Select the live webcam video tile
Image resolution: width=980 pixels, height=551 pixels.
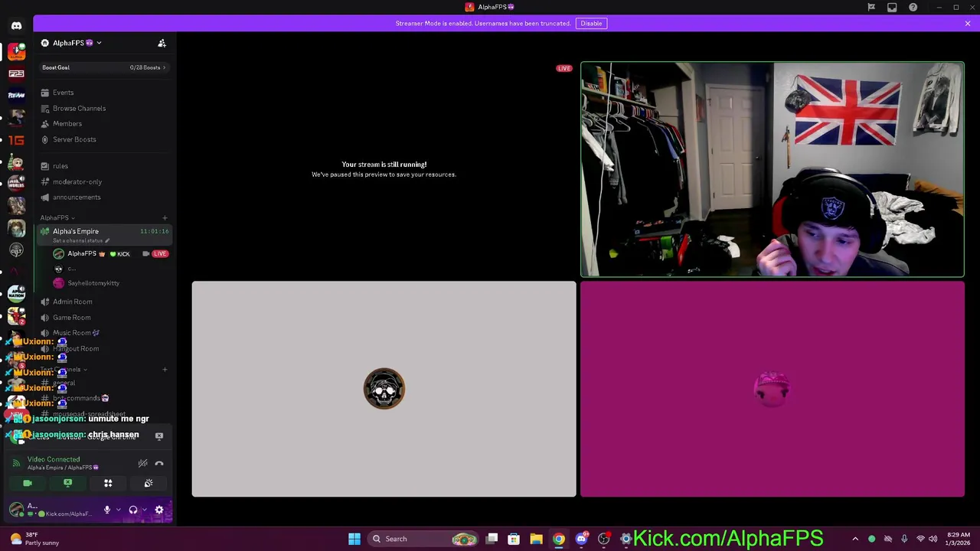(773, 169)
